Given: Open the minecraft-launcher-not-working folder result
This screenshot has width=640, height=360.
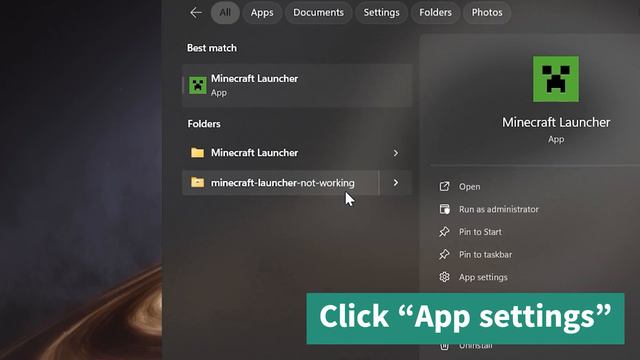Looking at the screenshot, I should 280,183.
